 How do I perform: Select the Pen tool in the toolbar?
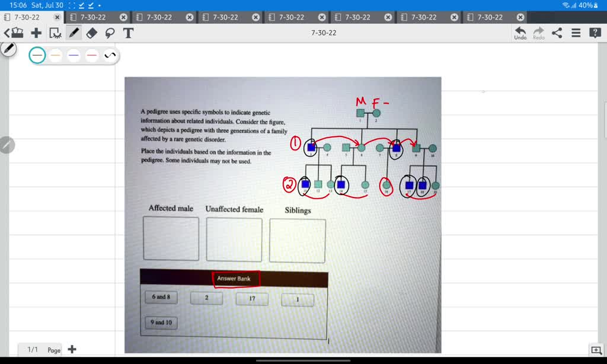tap(74, 33)
